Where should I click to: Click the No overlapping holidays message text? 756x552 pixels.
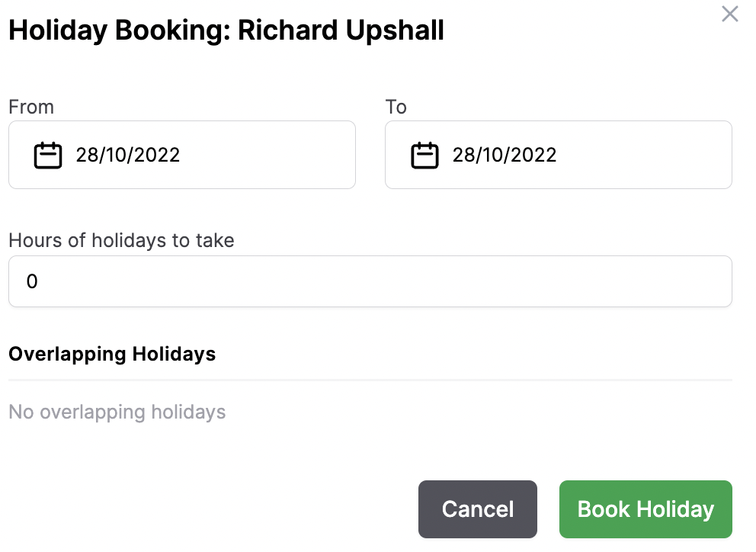tap(117, 412)
